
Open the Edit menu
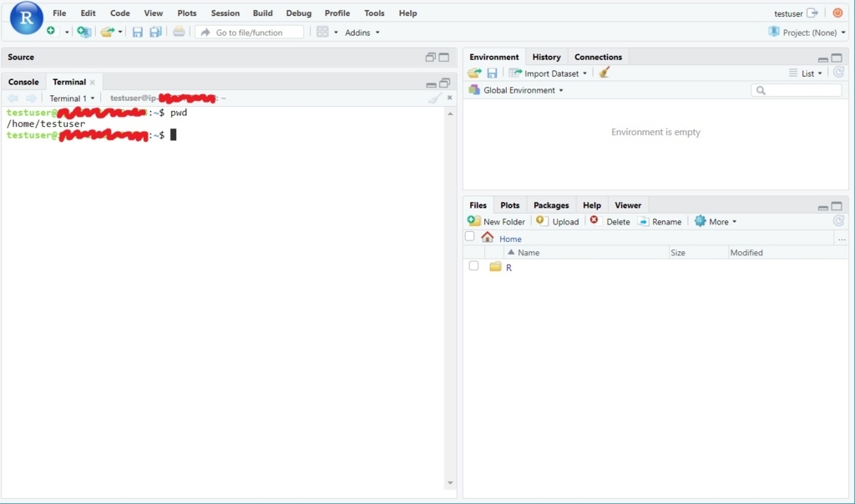88,13
